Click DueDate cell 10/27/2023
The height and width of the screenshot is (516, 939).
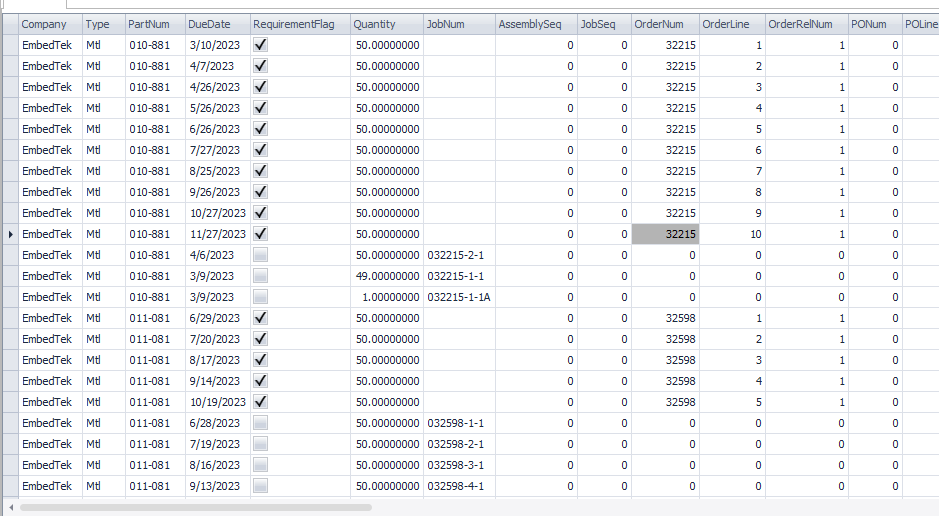pos(218,213)
